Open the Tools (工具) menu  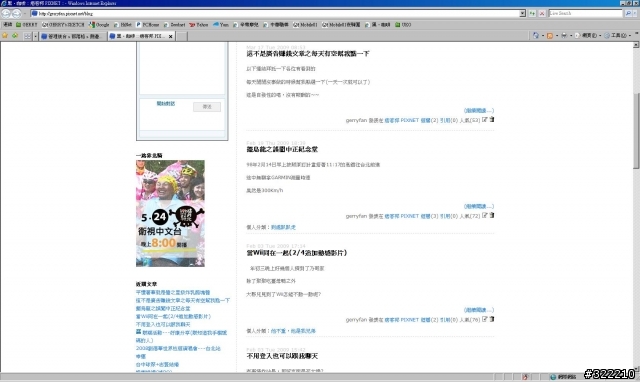tap(618, 36)
